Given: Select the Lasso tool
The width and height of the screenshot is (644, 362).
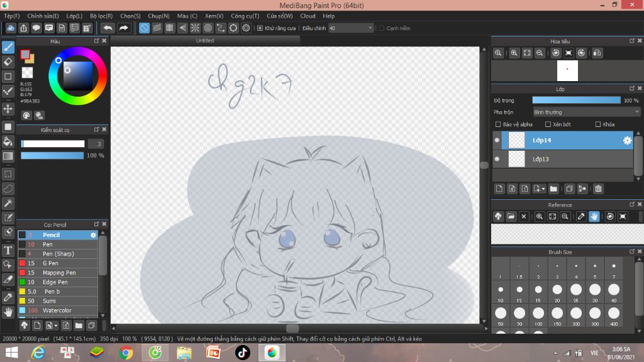Looking at the screenshot, I should tap(8, 189).
